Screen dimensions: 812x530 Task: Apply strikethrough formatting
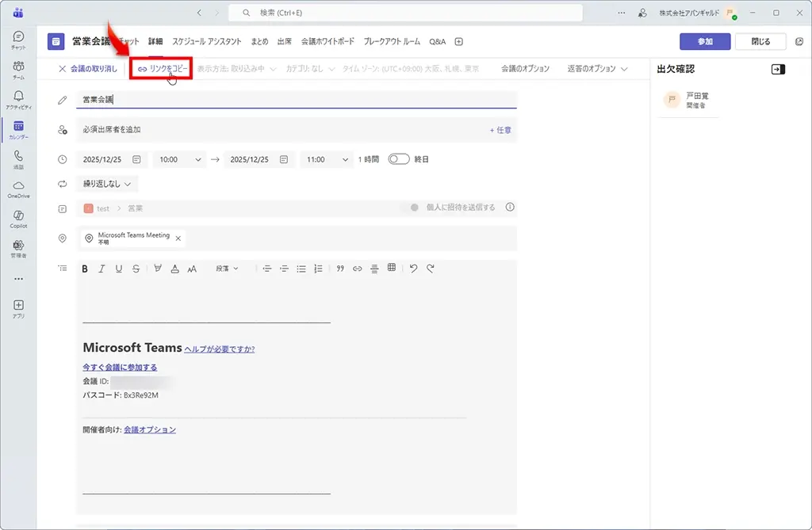[136, 269]
